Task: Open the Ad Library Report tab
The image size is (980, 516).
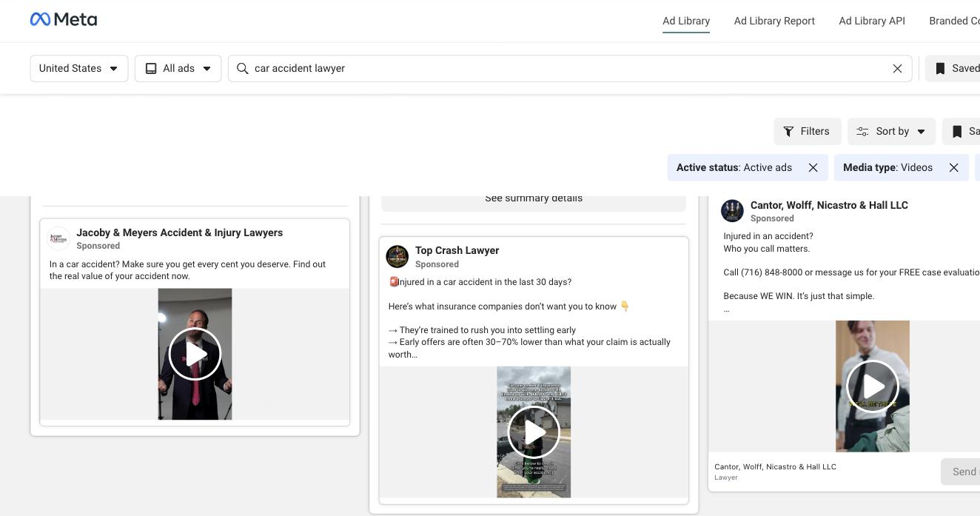Action: coord(774,21)
